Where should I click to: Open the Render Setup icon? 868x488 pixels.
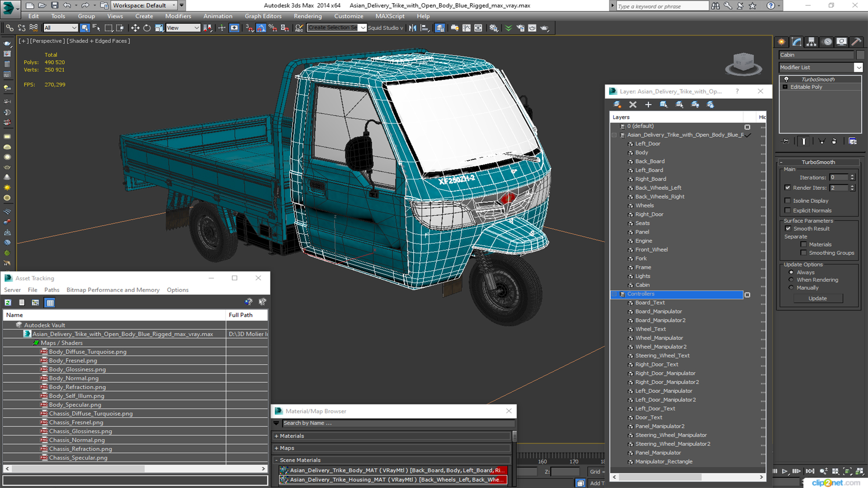tap(520, 28)
